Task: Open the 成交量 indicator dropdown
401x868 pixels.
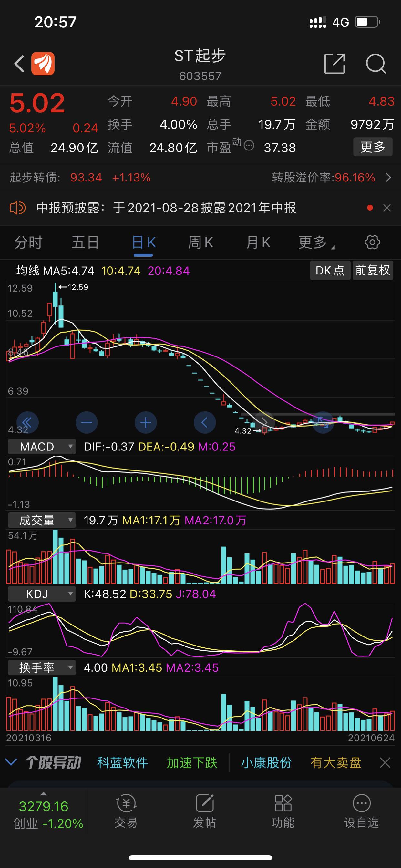Action: click(42, 520)
